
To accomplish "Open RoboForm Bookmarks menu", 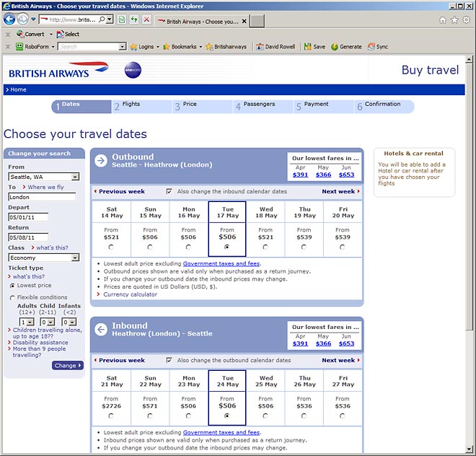I will click(182, 47).
